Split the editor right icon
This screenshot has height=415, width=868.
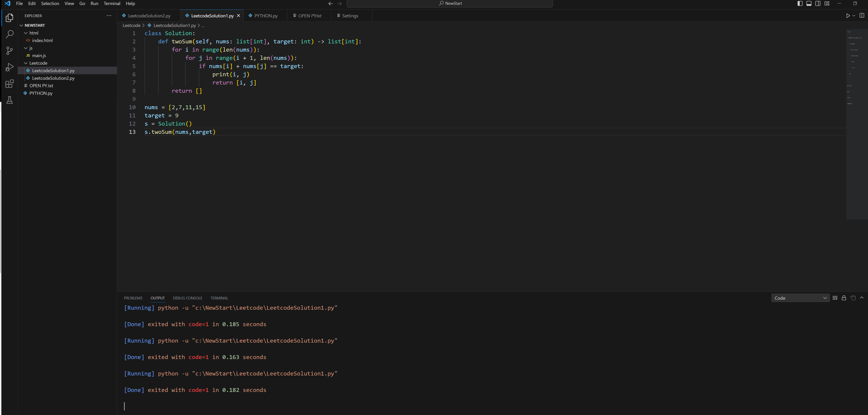click(x=862, y=16)
